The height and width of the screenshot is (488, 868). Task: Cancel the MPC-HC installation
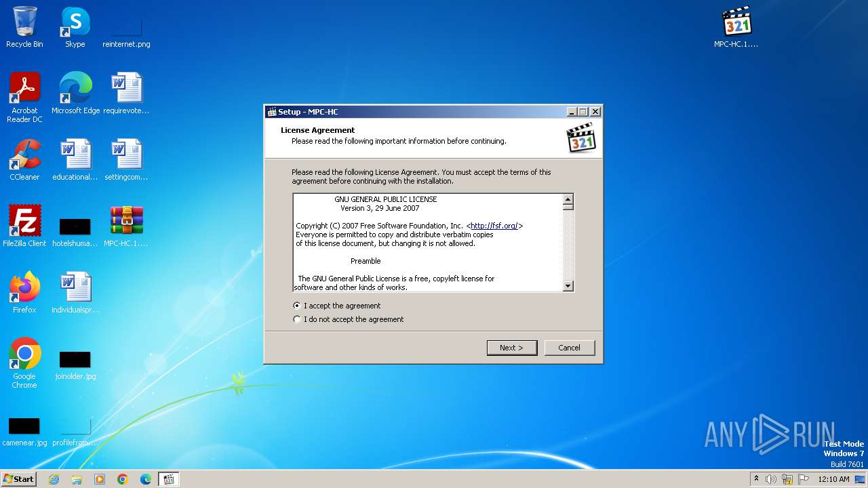point(570,348)
